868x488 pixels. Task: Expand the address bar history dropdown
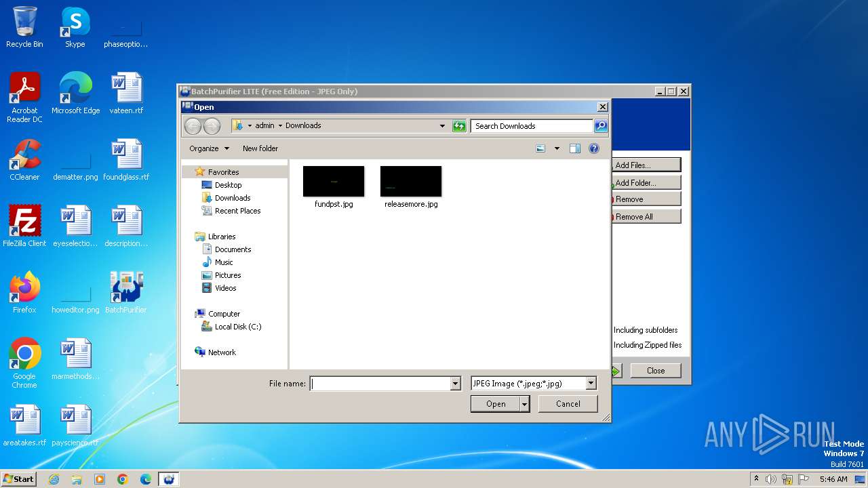point(442,126)
